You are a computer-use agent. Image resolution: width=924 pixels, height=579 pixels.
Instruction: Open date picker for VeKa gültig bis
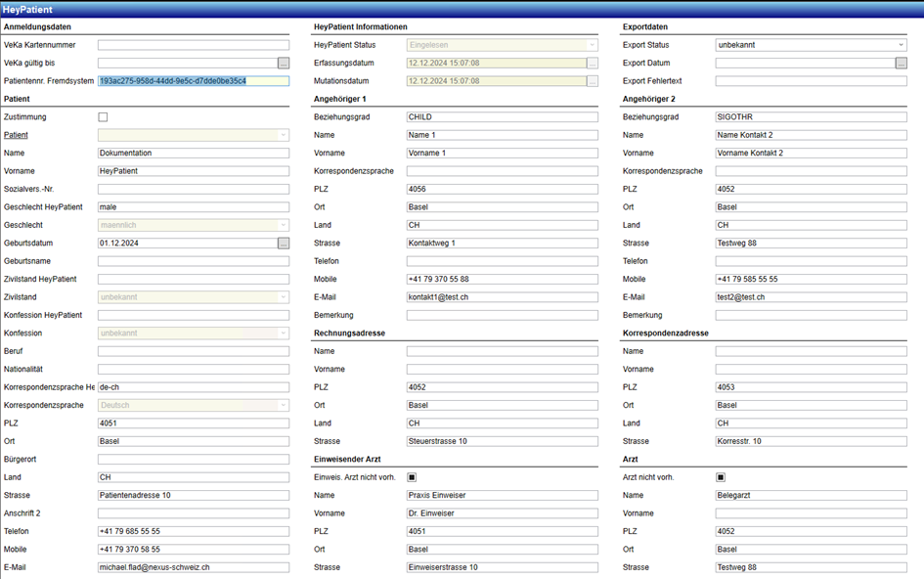point(284,63)
